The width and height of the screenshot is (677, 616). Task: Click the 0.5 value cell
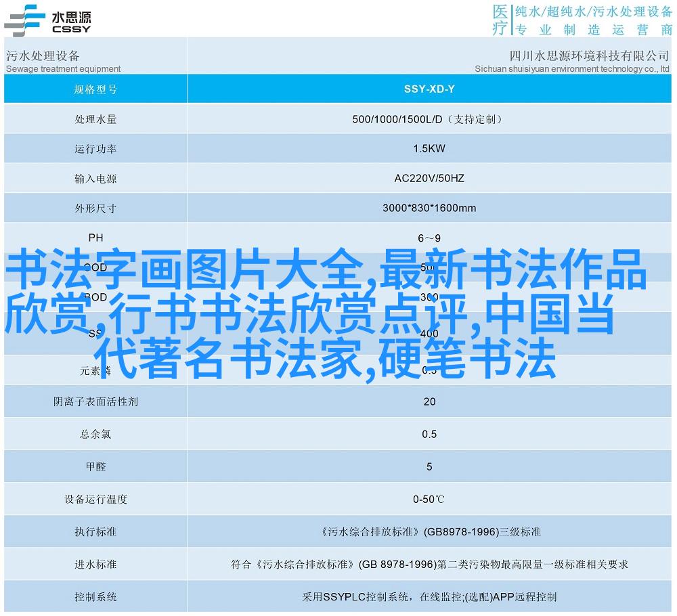(x=429, y=434)
